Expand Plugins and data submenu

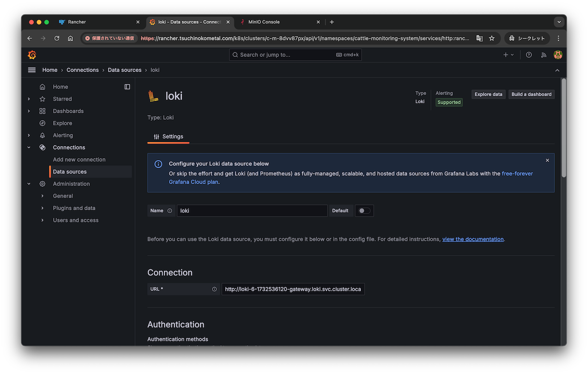pos(43,208)
